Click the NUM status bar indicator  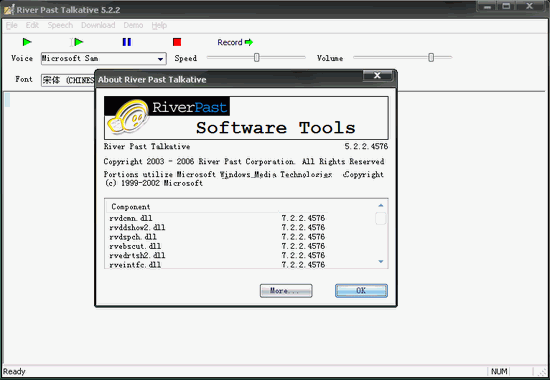pyautogui.click(x=499, y=371)
